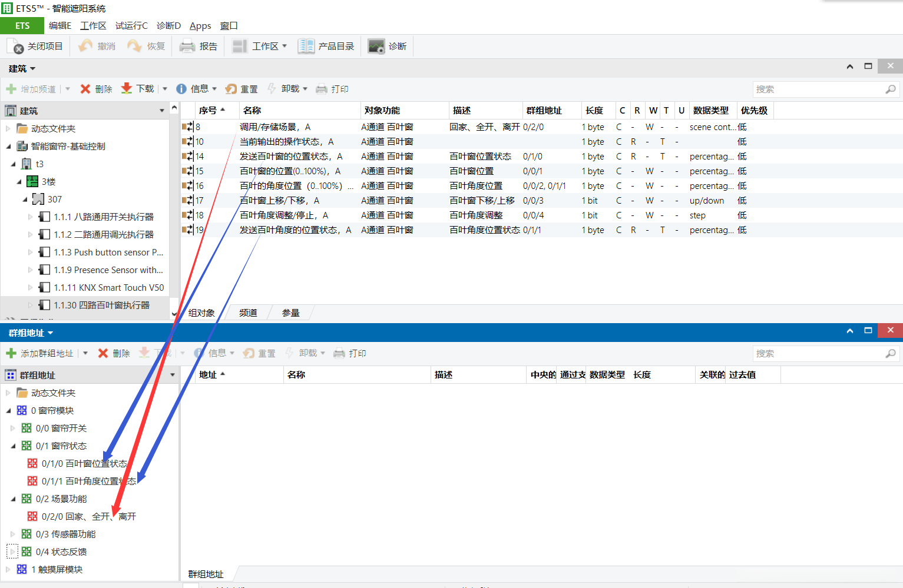
Task: Click the 0/1/0 group address icon
Action: point(32,463)
